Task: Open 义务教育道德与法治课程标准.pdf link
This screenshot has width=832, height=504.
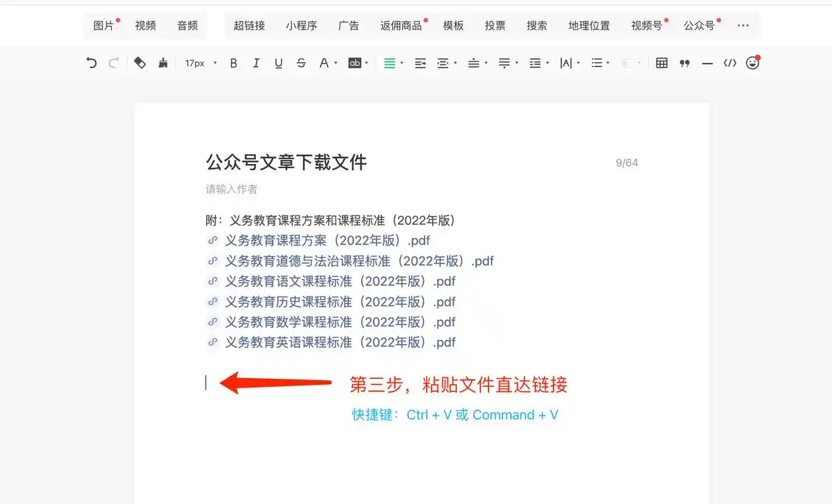Action: [359, 261]
